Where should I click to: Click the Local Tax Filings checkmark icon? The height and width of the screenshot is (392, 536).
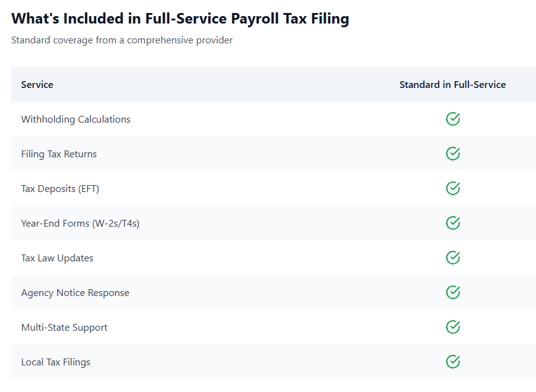coord(453,362)
